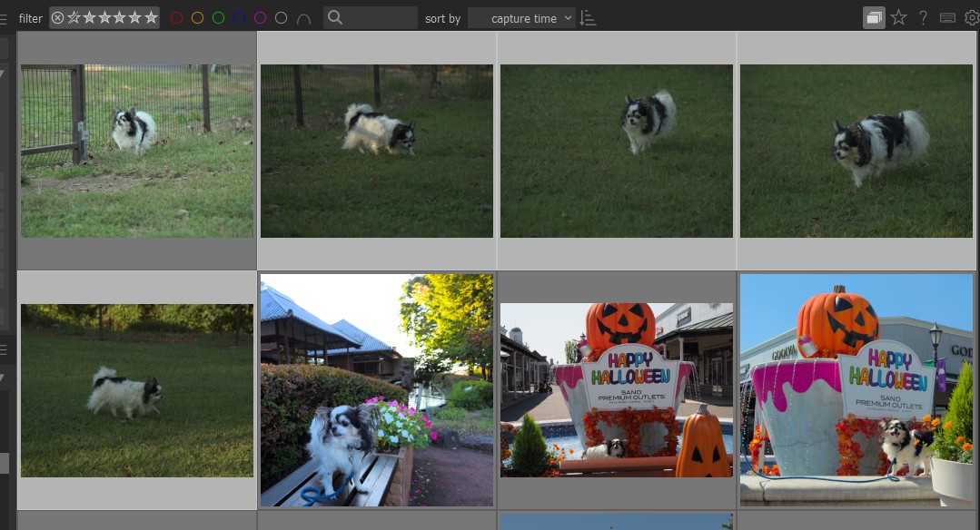Select thumbnail of dog on bench with flowers
This screenshot has height=530, width=980.
tap(377, 390)
